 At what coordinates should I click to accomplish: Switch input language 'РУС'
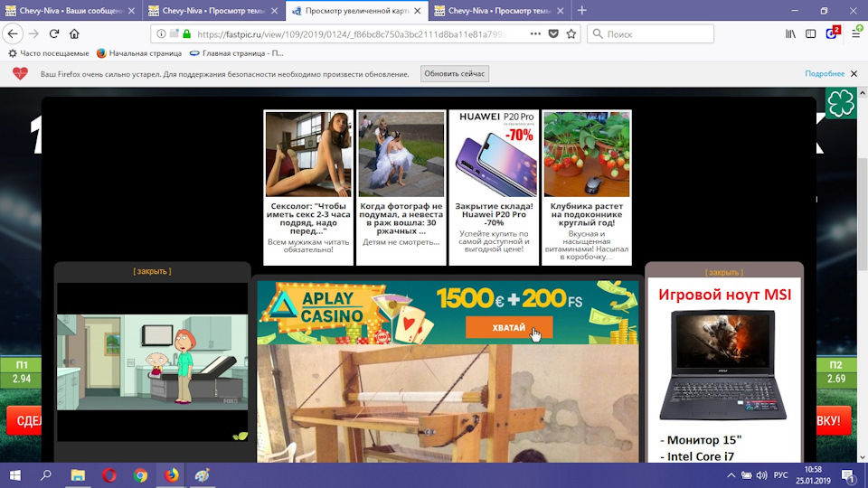pos(780,475)
